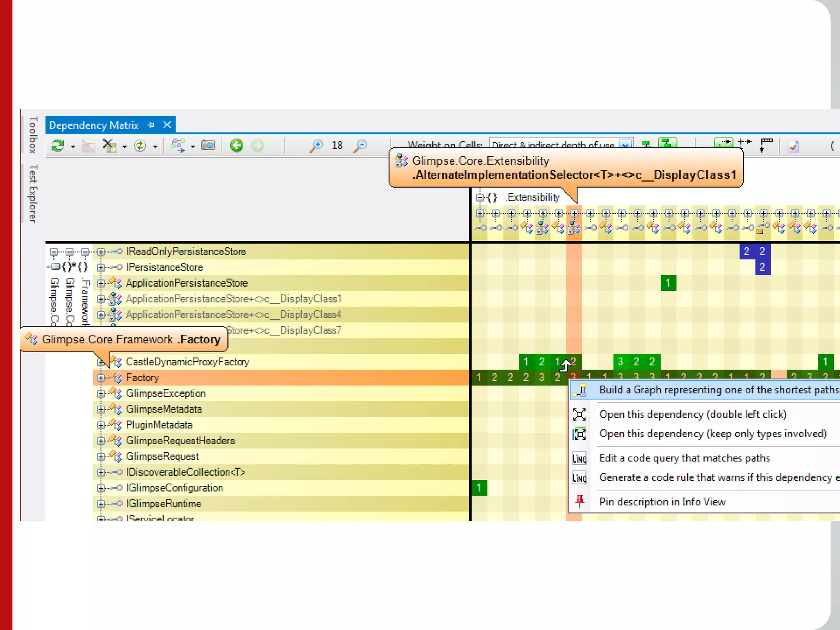
Task: Select Pin description in Info View
Action: click(x=662, y=502)
